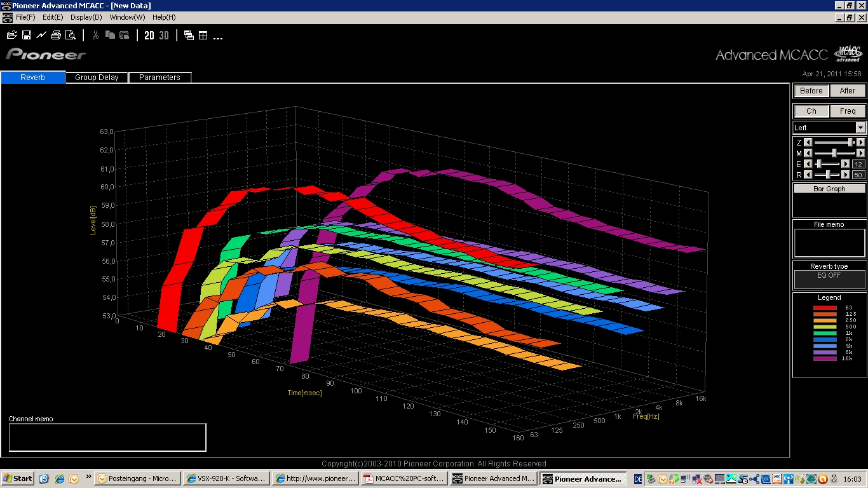Image resolution: width=868 pixels, height=488 pixels.
Task: Click the Bar Graph button
Action: click(829, 189)
